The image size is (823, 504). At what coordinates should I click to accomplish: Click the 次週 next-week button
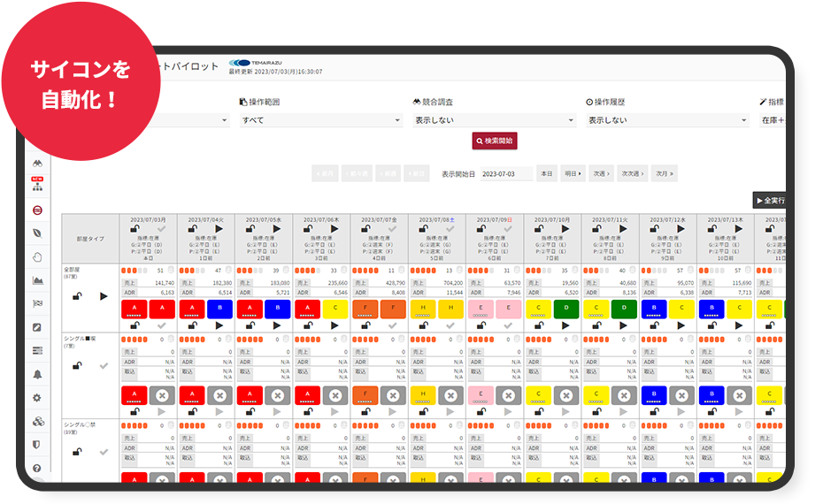point(602,173)
